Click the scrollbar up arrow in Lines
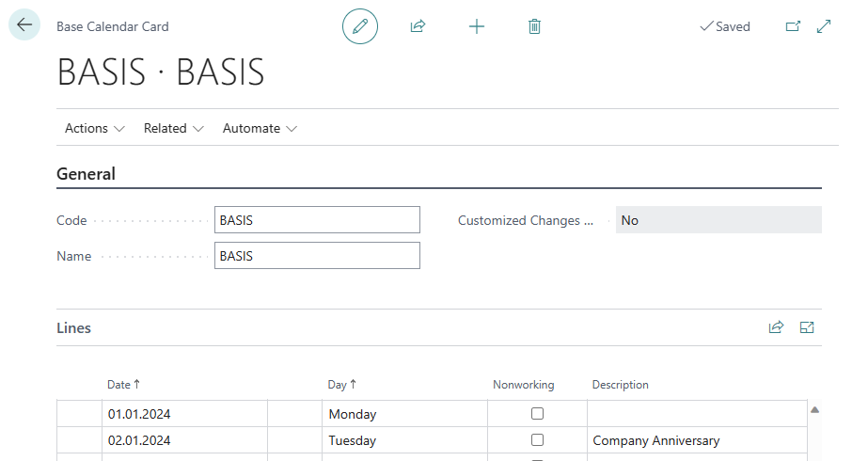868x461 pixels. pyautogui.click(x=814, y=409)
